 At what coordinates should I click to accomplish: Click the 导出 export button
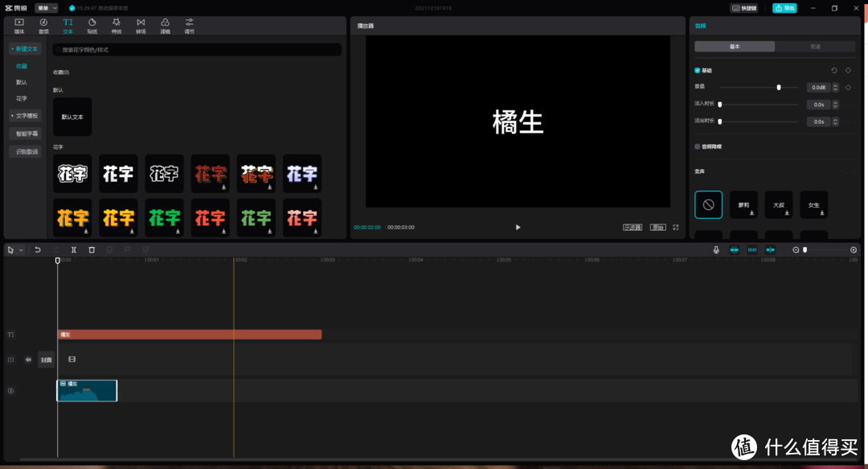(x=784, y=8)
